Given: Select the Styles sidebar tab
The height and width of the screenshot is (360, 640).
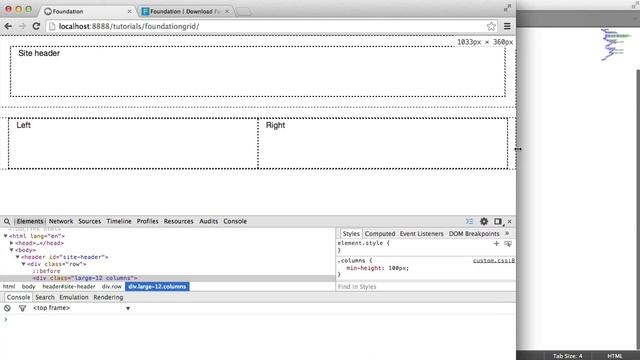Looking at the screenshot, I should tap(351, 233).
